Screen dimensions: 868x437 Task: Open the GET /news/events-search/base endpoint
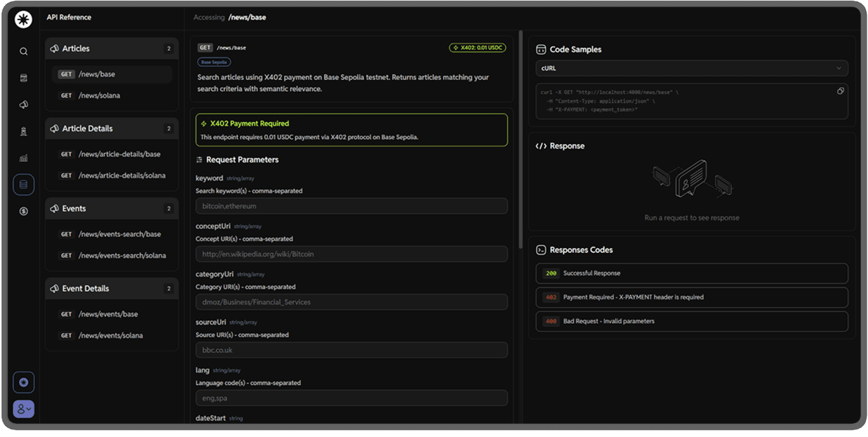113,234
